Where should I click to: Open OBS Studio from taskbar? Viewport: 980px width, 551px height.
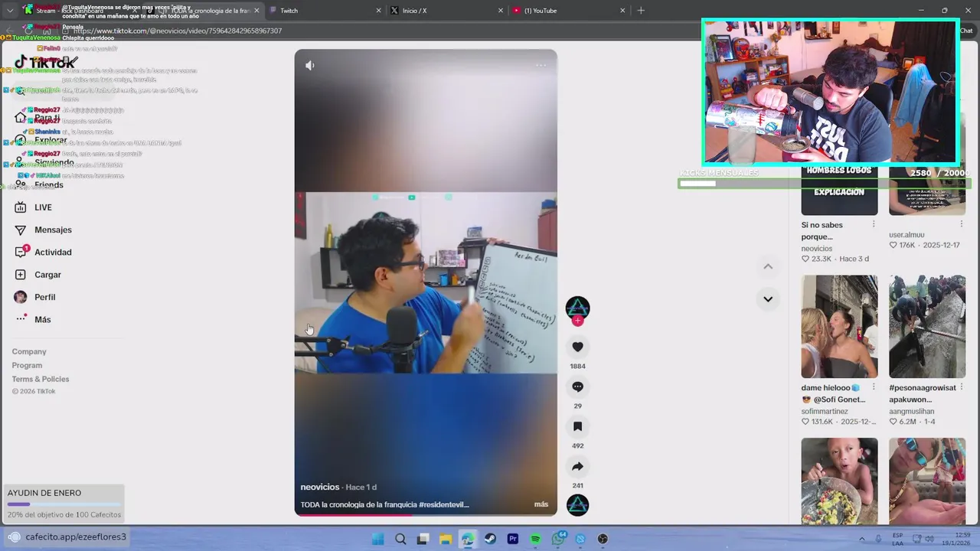point(603,539)
